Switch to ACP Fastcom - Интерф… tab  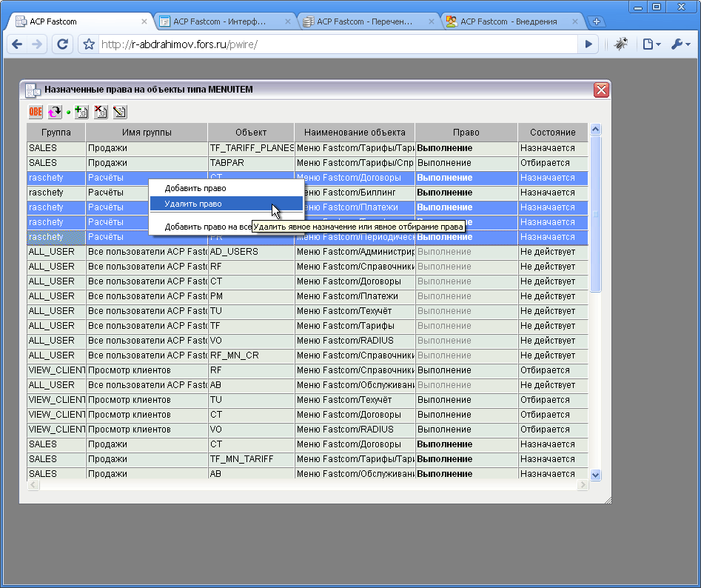click(219, 21)
